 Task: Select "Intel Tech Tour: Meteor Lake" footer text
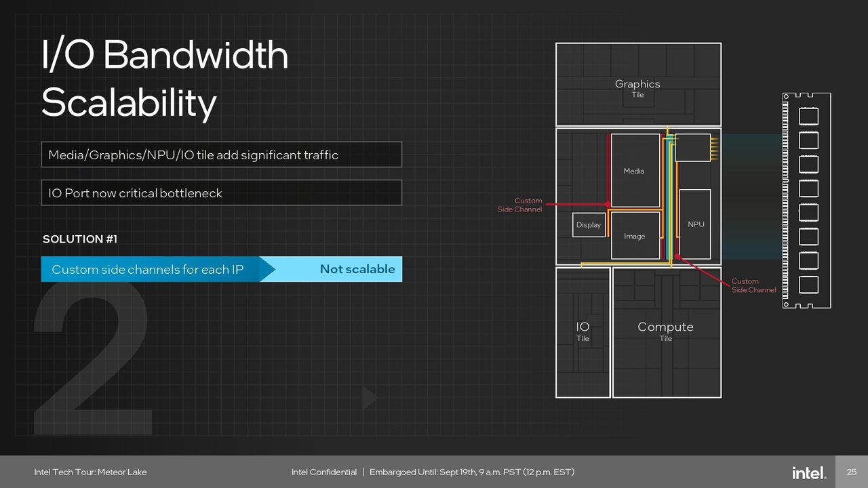[x=90, y=472]
